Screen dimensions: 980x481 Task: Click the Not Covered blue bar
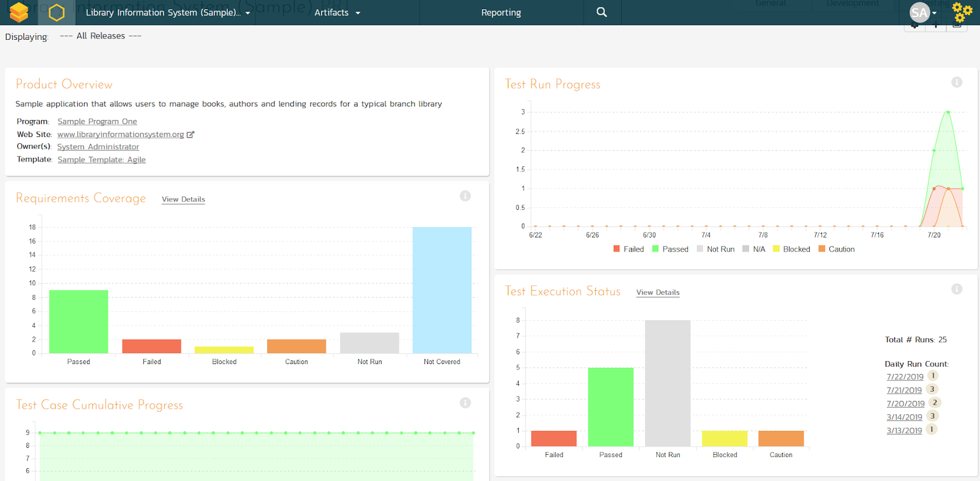coord(442,290)
